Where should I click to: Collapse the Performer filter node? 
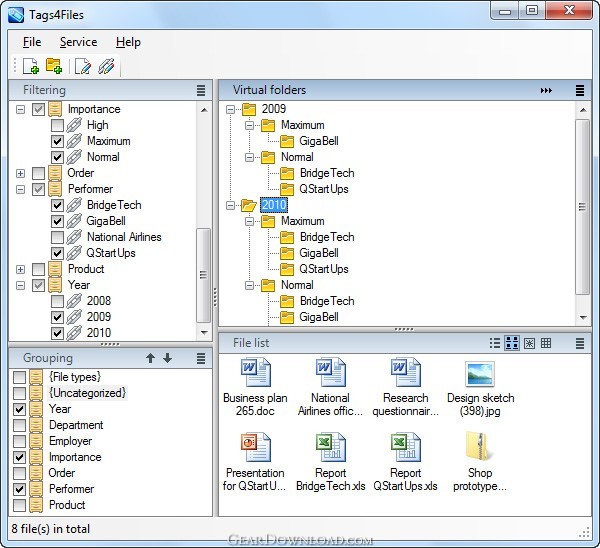21,189
